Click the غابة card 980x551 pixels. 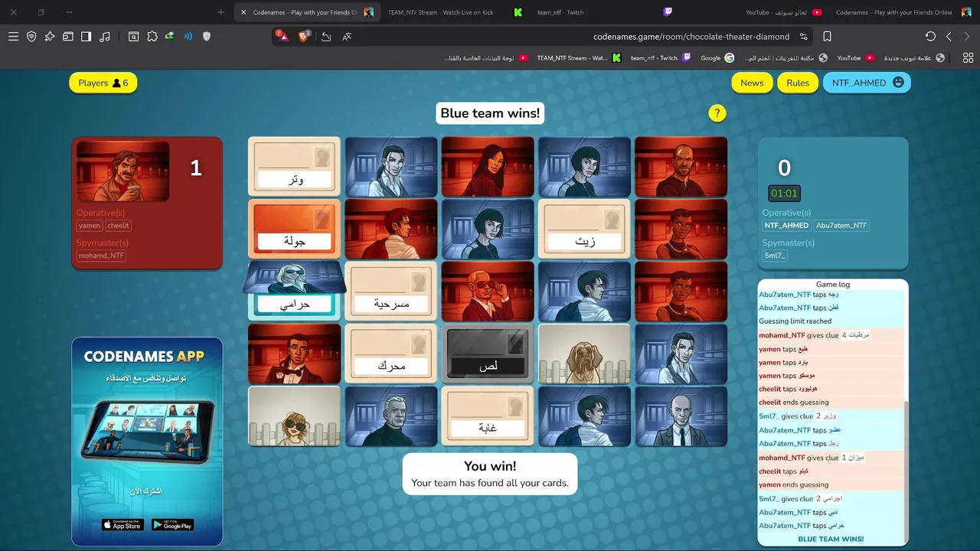[488, 416]
